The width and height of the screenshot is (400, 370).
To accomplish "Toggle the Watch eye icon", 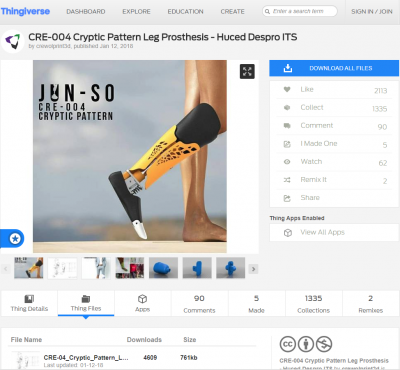I will click(x=287, y=162).
